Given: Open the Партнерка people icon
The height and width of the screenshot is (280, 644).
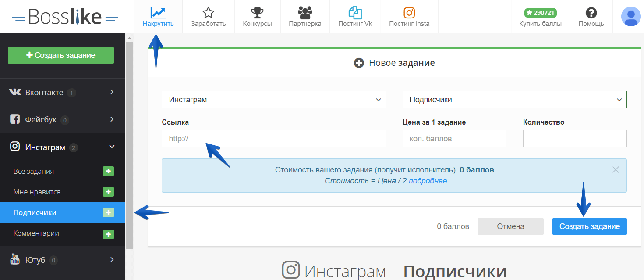Looking at the screenshot, I should [x=305, y=12].
